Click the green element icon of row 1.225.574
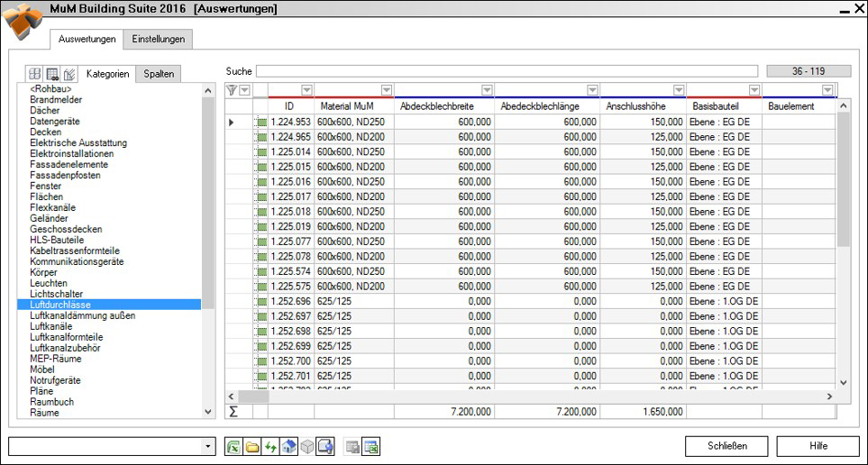Viewport: 868px width, 465px height. pos(260,272)
